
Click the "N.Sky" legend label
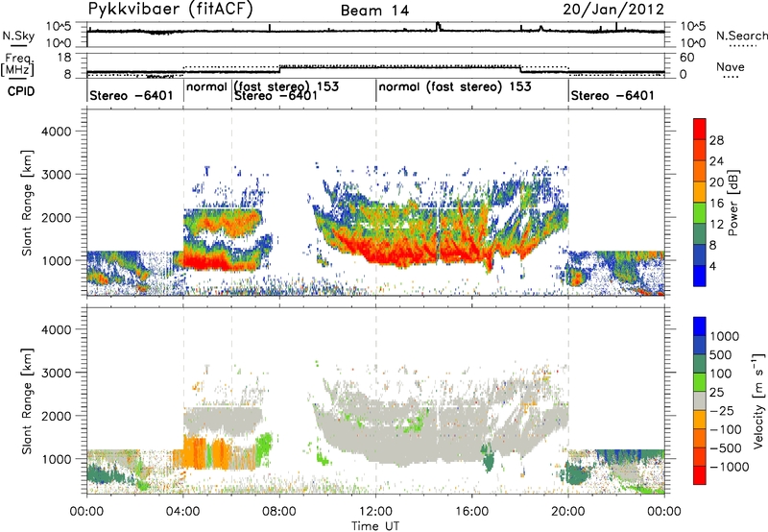point(18,36)
